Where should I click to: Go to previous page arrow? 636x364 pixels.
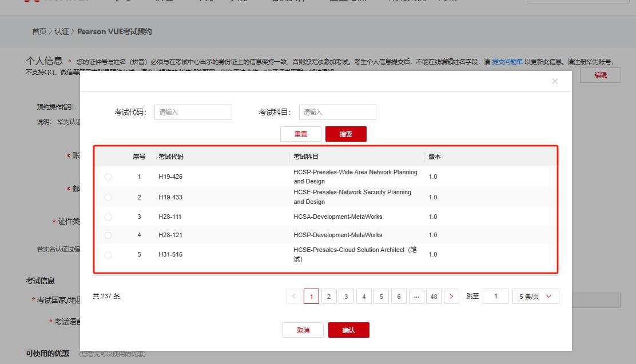[x=293, y=297]
